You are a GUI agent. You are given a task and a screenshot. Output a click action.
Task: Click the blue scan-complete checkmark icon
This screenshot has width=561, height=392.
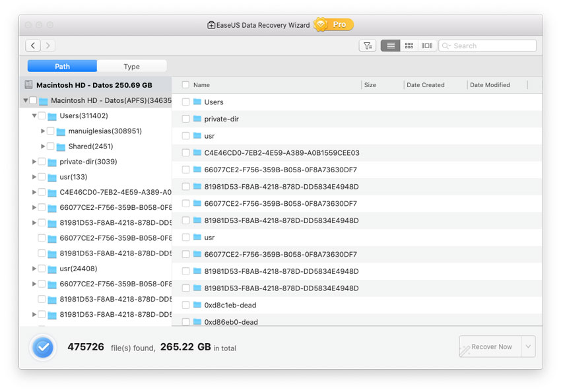tap(43, 346)
